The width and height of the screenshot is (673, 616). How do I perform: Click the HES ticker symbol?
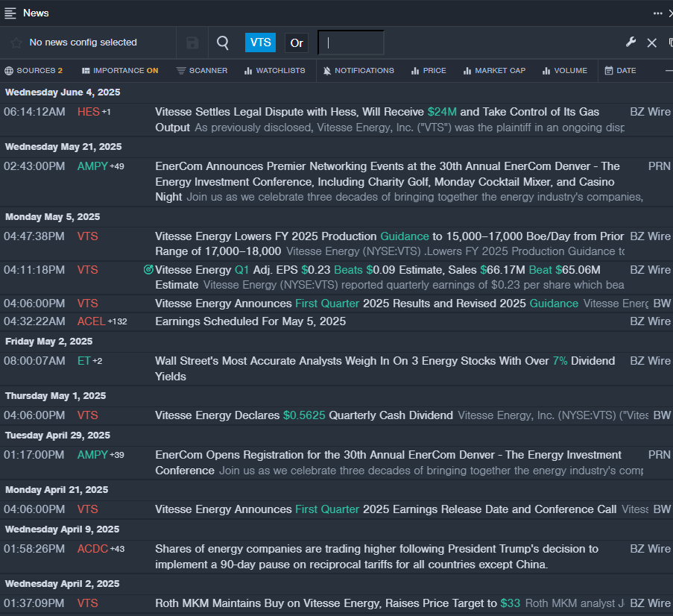(89, 112)
